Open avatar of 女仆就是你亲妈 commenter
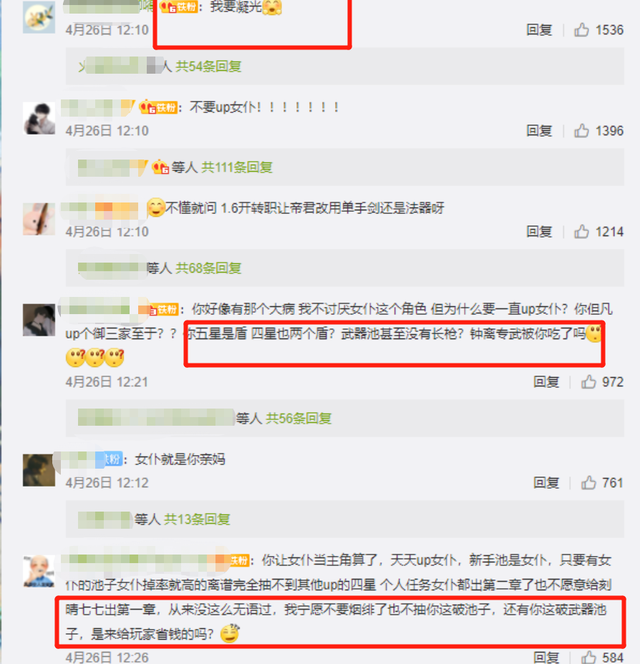 pyautogui.click(x=39, y=470)
